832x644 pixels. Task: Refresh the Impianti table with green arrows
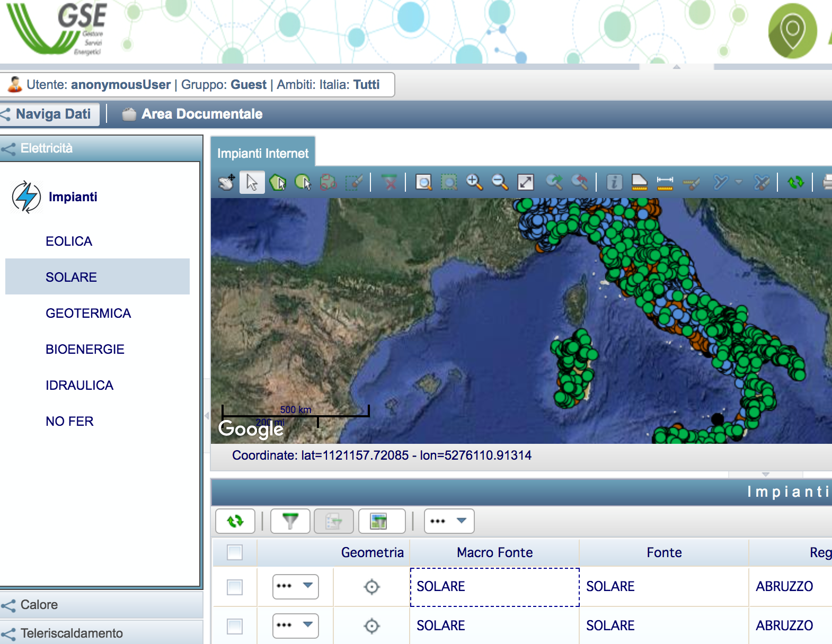coord(235,521)
